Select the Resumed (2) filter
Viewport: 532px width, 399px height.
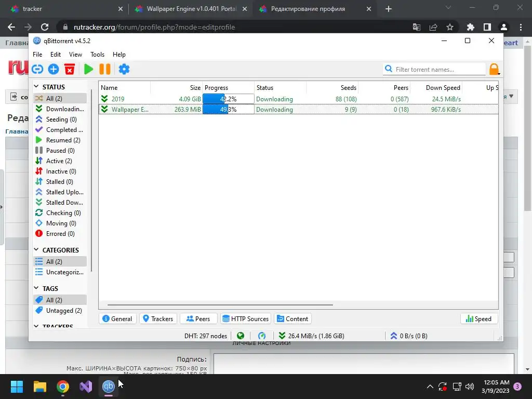click(60, 140)
